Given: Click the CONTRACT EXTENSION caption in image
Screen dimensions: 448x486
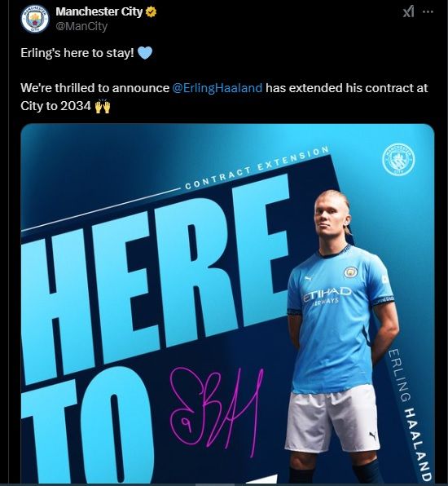Looking at the screenshot, I should click(257, 168).
